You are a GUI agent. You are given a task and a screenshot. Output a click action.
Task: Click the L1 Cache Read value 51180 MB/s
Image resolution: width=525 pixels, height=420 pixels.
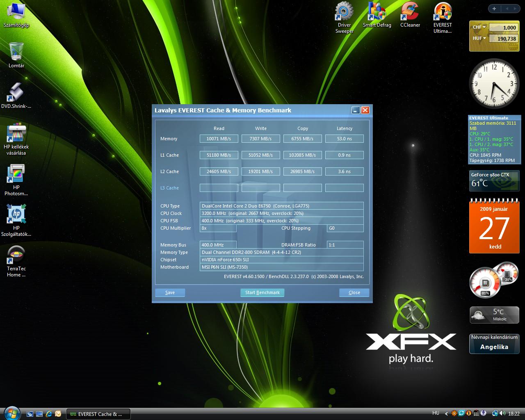219,155
